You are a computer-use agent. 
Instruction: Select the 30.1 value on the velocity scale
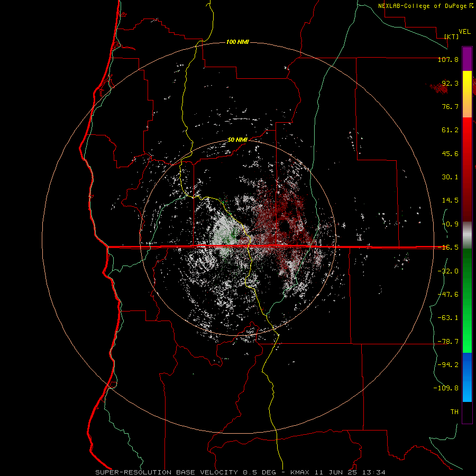(450, 177)
